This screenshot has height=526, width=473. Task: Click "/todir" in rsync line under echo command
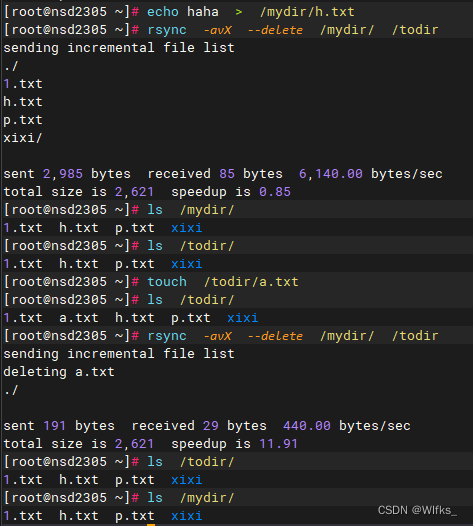(415, 30)
